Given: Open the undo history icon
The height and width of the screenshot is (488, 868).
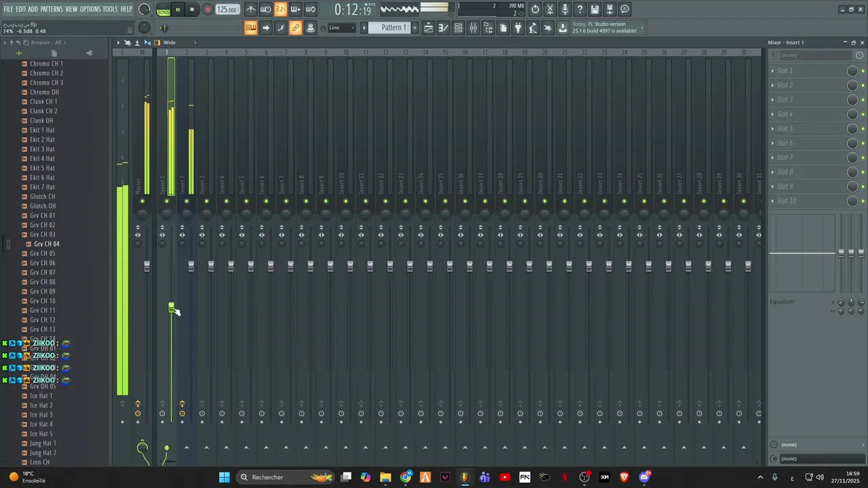Looking at the screenshot, I should point(535,9).
